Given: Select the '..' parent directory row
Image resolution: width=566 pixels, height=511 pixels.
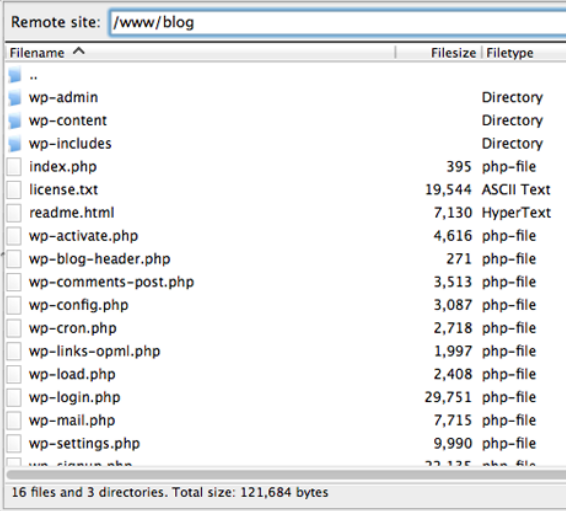Looking at the screenshot, I should click(286, 76).
